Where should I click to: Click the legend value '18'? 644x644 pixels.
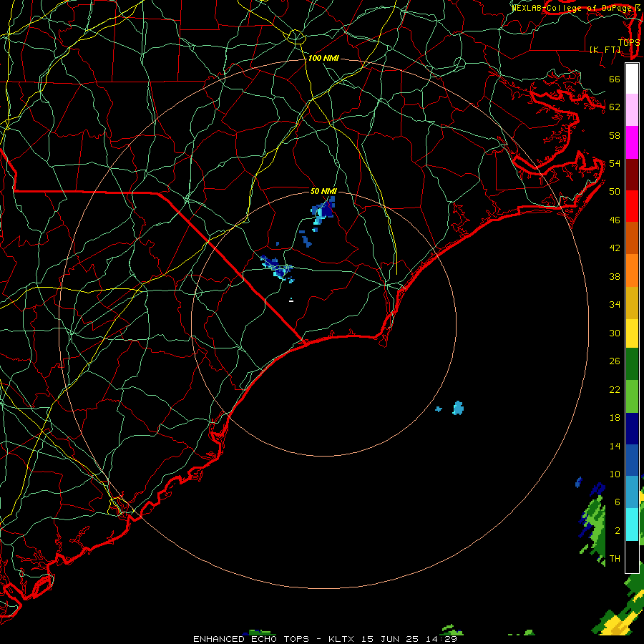[615, 418]
